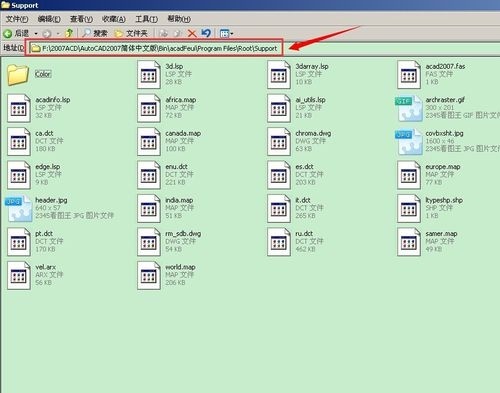This screenshot has width=500, height=393.
Task: Select the 3d.lsp file icon
Action: click(x=149, y=75)
